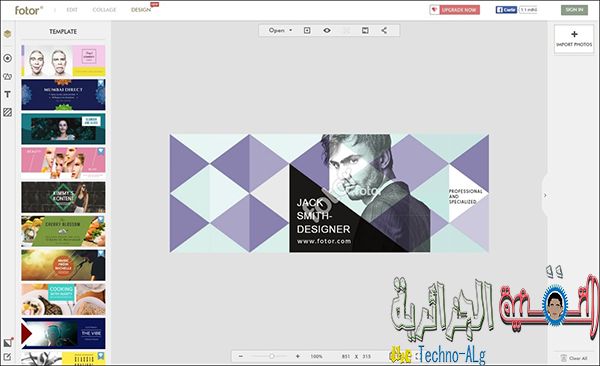
Task: Select the Text tool (T icon)
Action: point(7,94)
